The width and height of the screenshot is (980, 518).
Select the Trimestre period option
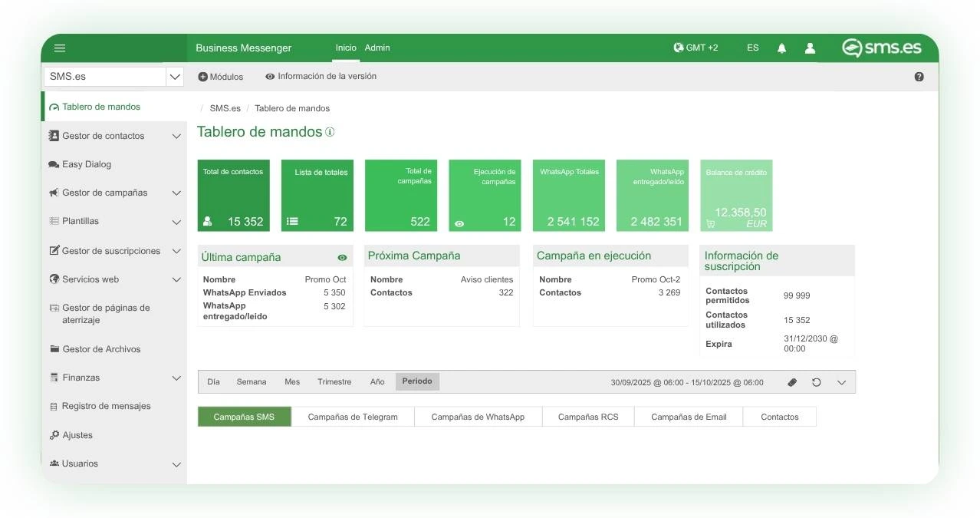point(334,381)
